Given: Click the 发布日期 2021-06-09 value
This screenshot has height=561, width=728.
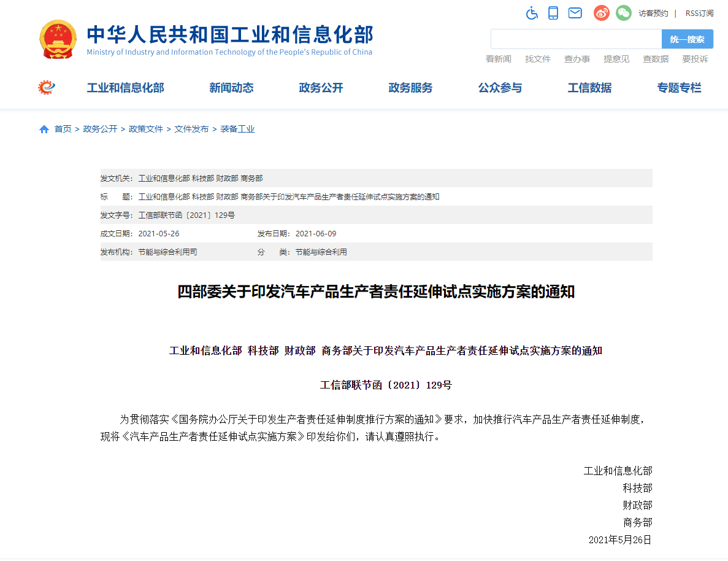Looking at the screenshot, I should coord(316,234).
